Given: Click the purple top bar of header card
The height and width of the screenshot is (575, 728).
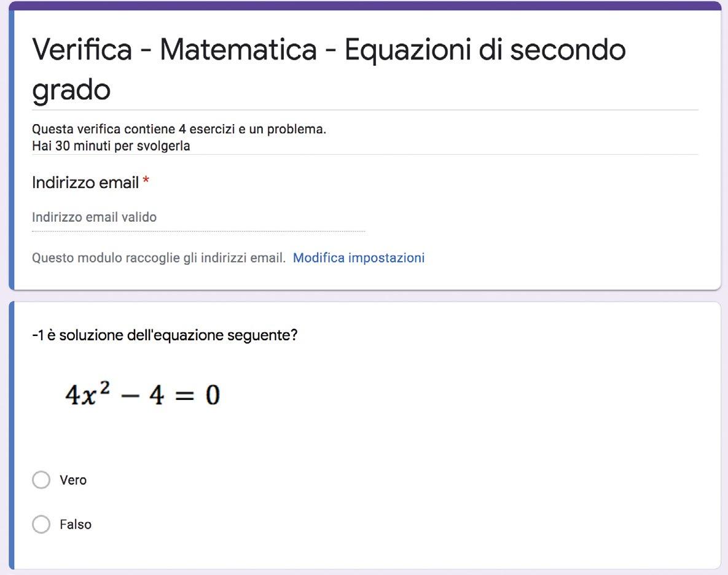Looking at the screenshot, I should click(x=364, y=6).
